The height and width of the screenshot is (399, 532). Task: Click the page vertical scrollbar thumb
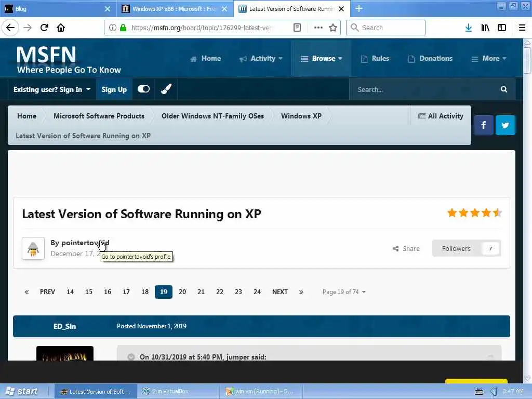pyautogui.click(x=527, y=60)
